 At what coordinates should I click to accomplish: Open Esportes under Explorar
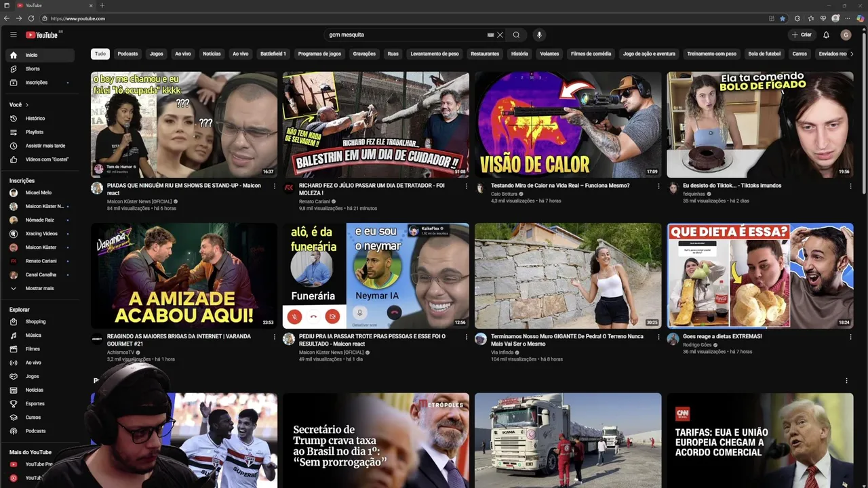tap(40, 404)
